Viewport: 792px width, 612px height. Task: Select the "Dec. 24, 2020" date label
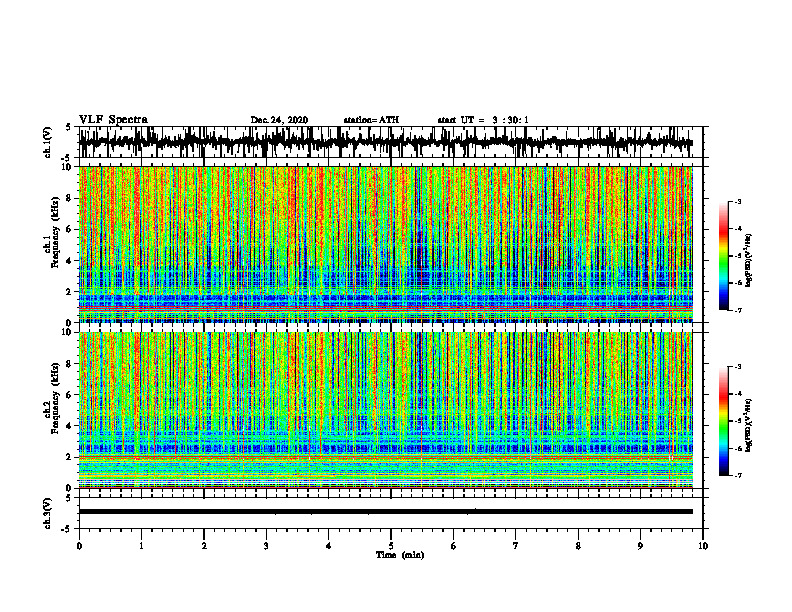279,120
